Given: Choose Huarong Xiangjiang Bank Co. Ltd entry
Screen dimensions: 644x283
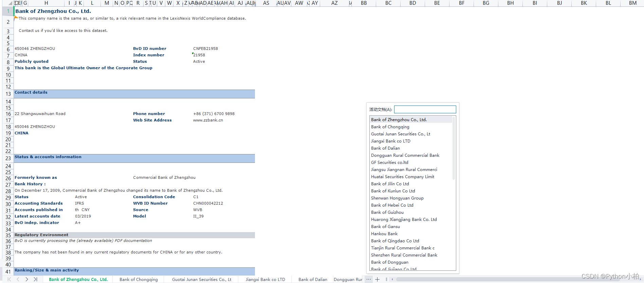Looking at the screenshot, I should pos(411,219).
